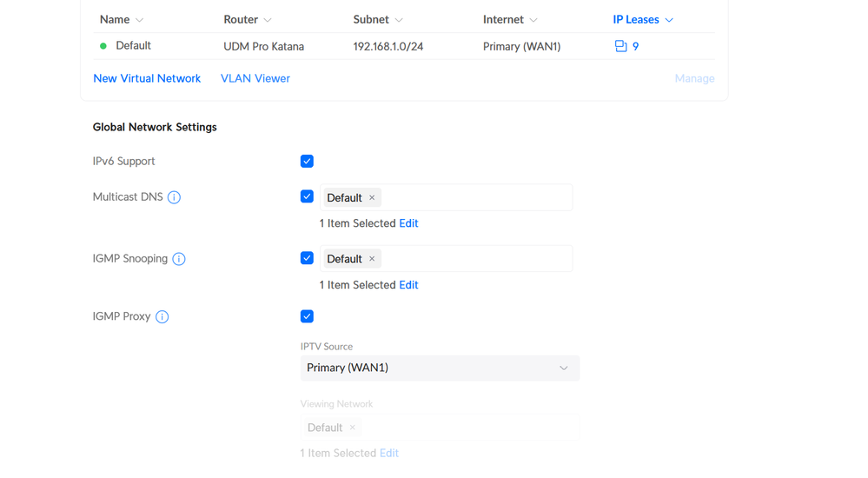The height and width of the screenshot is (478, 868).
Task: Open the IPTV Source dropdown
Action: [440, 368]
